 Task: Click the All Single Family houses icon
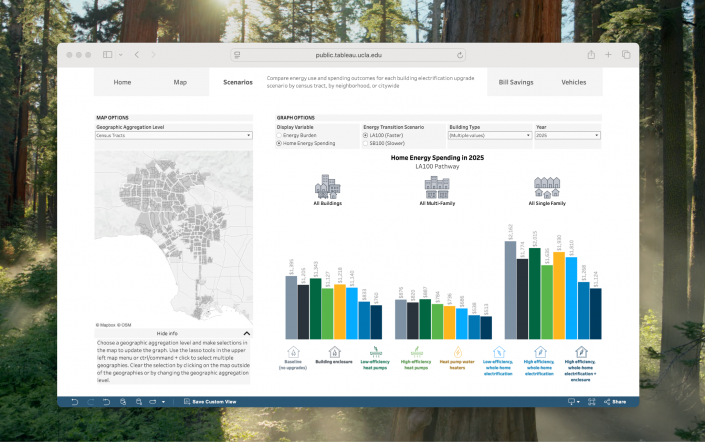(x=547, y=188)
